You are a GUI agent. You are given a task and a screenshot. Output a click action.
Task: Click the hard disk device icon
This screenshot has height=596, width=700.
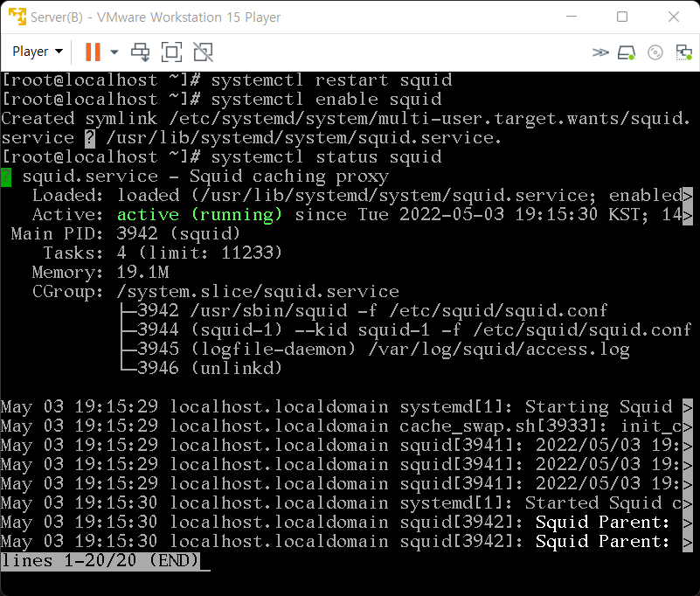tap(627, 52)
